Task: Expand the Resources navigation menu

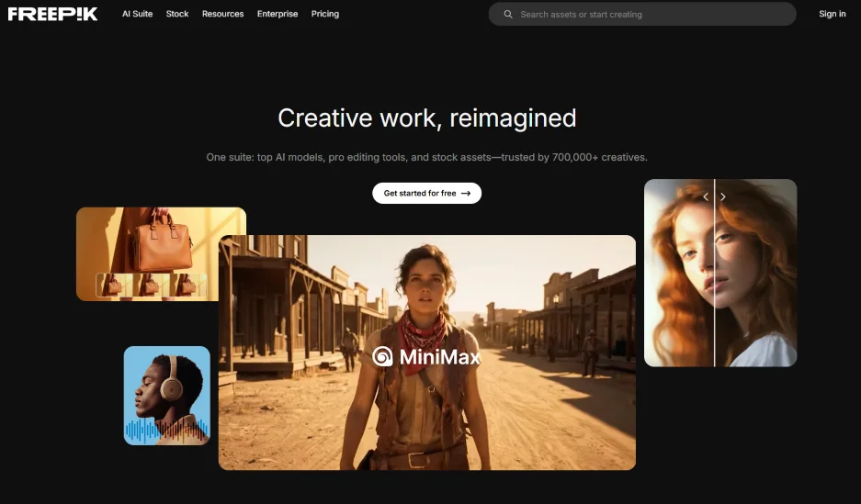Action: click(x=222, y=14)
